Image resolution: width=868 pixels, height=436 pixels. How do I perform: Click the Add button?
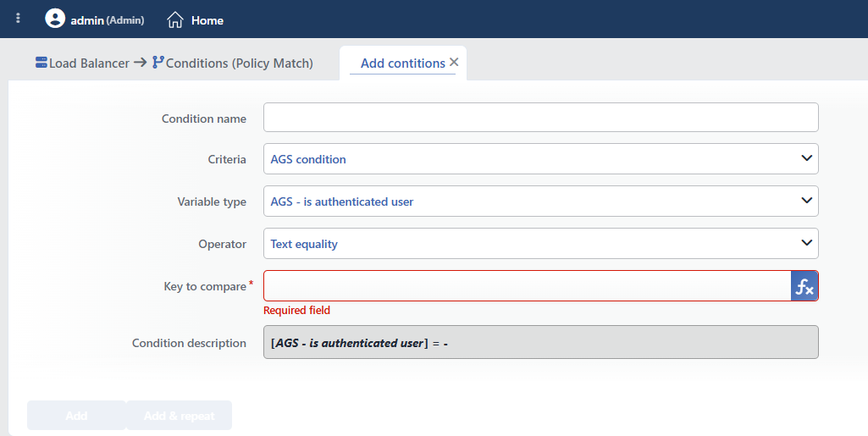76,416
